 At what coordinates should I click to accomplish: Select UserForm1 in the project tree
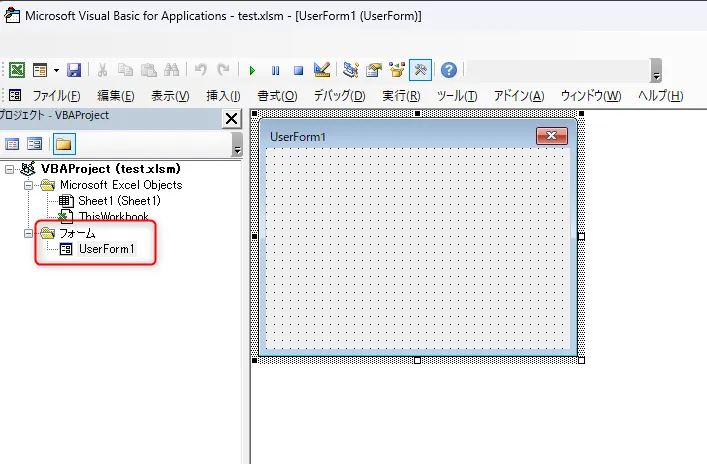(106, 249)
